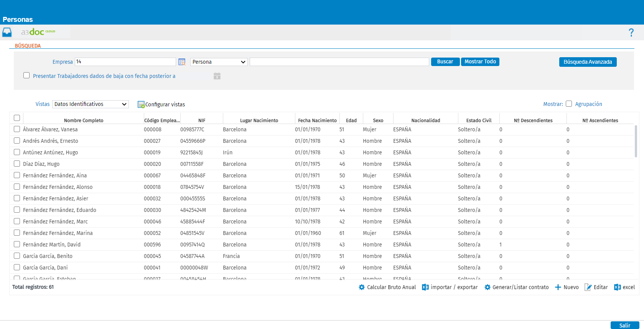The width and height of the screenshot is (644, 329).
Task: Click the Francia birthplace cell
Action: (x=231, y=256)
